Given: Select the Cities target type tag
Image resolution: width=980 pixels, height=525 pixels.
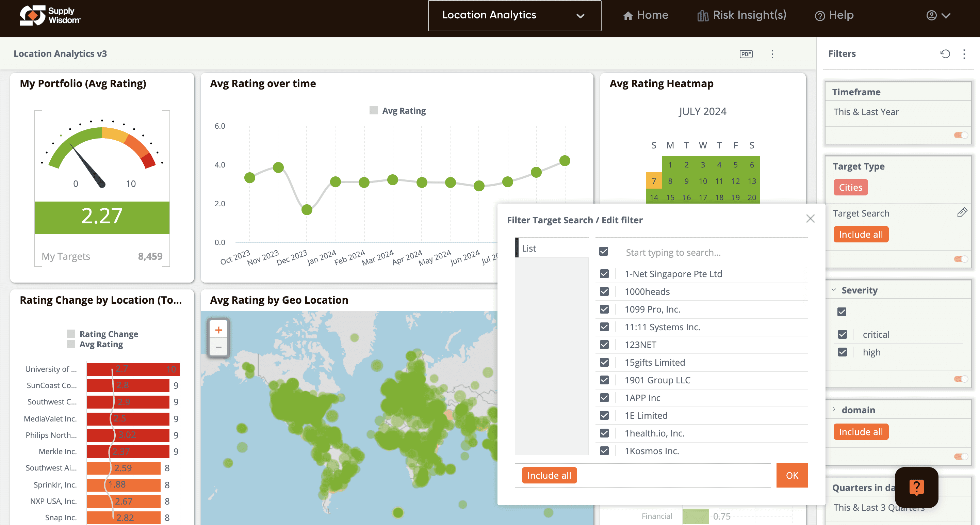Looking at the screenshot, I should point(850,187).
